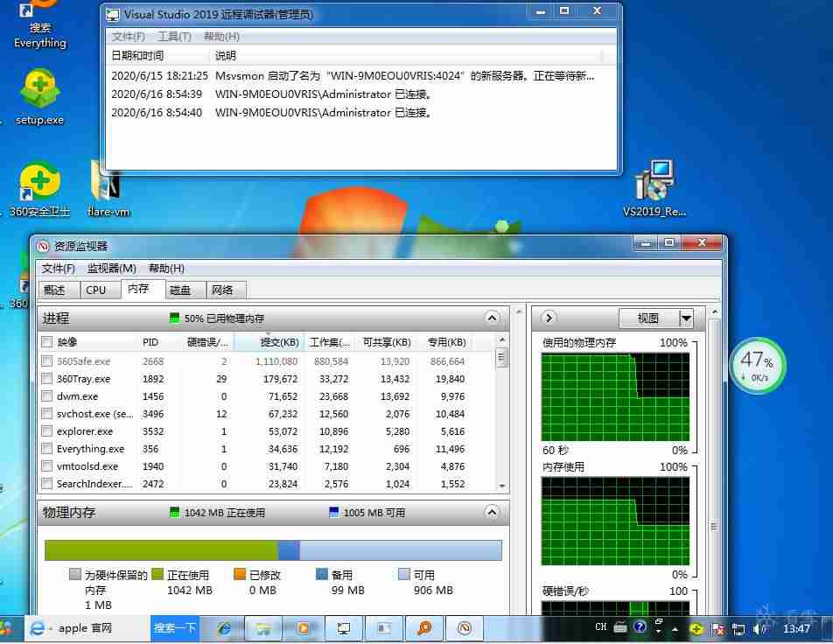833x644 pixels.
Task: Switch to remote debugger monitor taskbar icon
Action: (x=344, y=628)
